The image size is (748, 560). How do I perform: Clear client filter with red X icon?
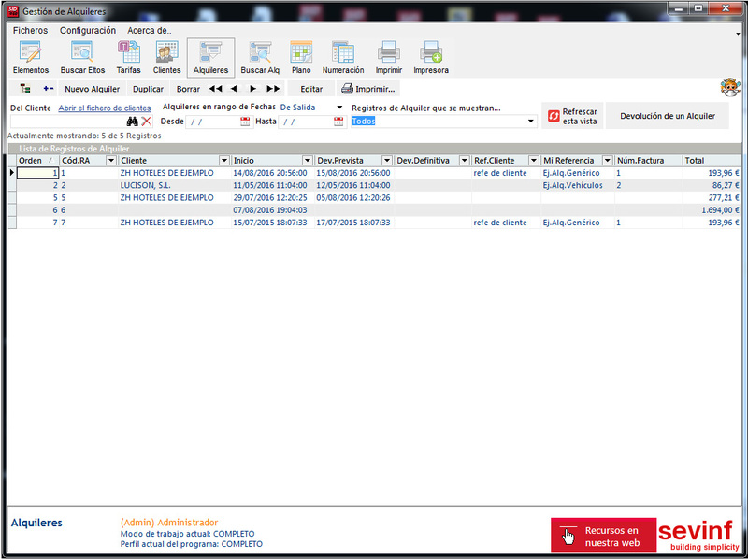click(x=147, y=122)
